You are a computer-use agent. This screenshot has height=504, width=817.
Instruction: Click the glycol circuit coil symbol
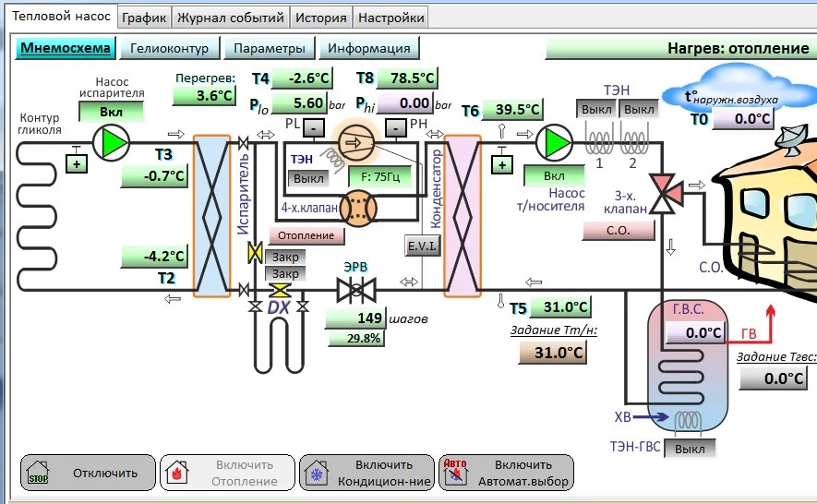tap(37, 216)
